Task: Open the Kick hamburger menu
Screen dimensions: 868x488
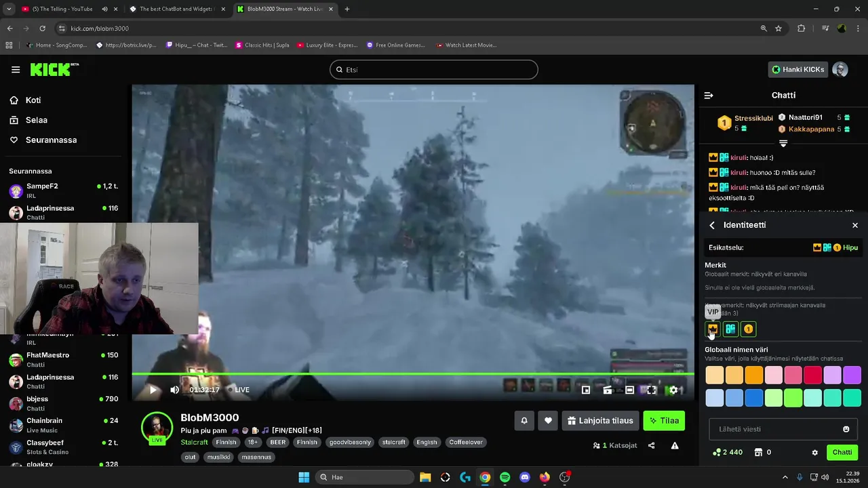Action: point(16,69)
